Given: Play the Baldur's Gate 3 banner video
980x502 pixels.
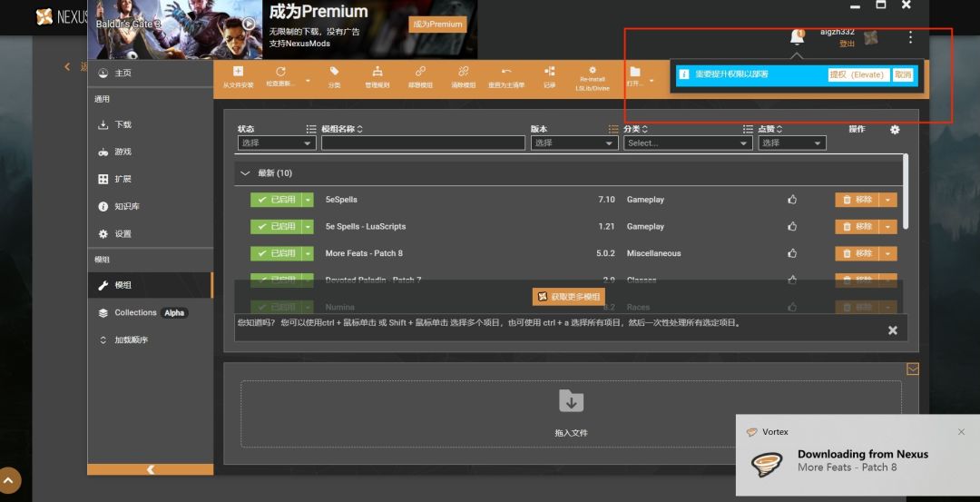Looking at the screenshot, I should coord(249,24).
